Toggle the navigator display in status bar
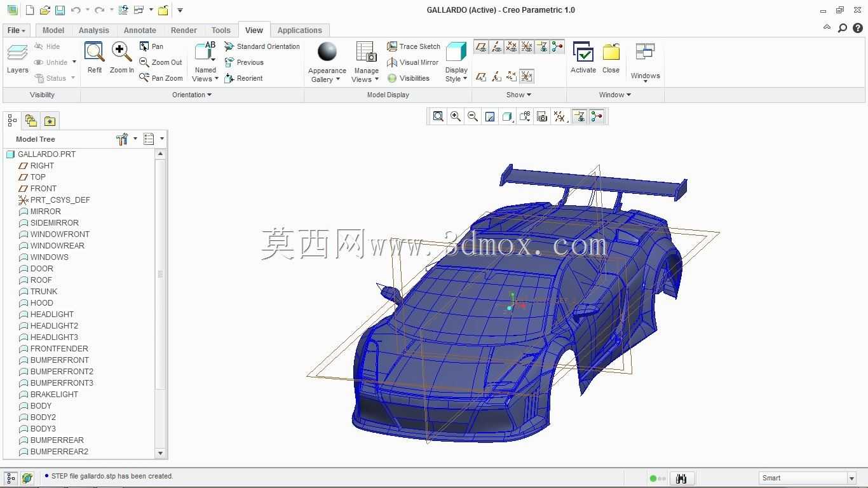Screen dimensions: 868x488 coord(11,478)
